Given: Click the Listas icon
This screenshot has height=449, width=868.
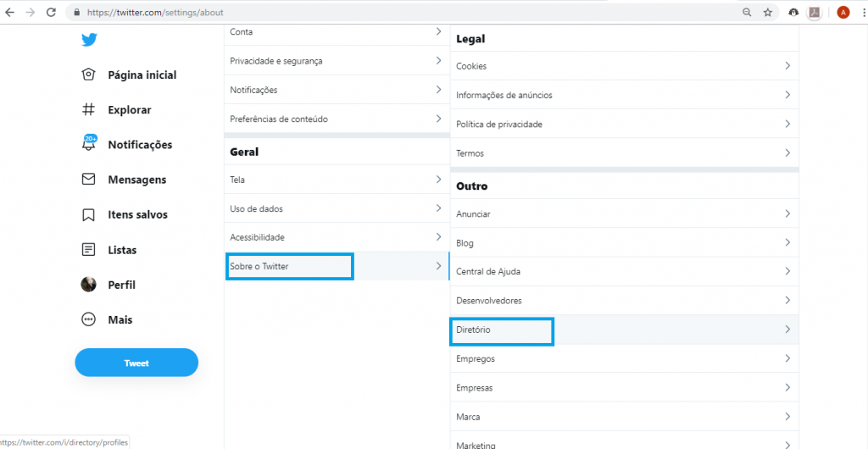Looking at the screenshot, I should [88, 249].
